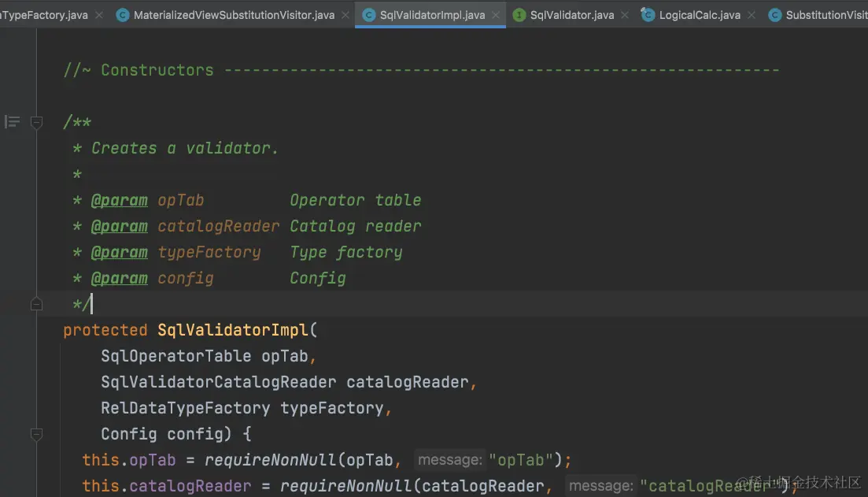Open the LogicalCalc.java tab
This screenshot has height=497, width=868.
tap(700, 15)
